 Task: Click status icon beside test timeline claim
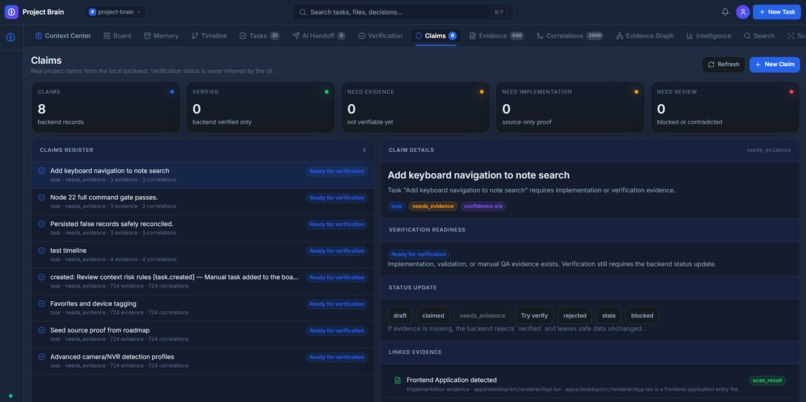42,250
